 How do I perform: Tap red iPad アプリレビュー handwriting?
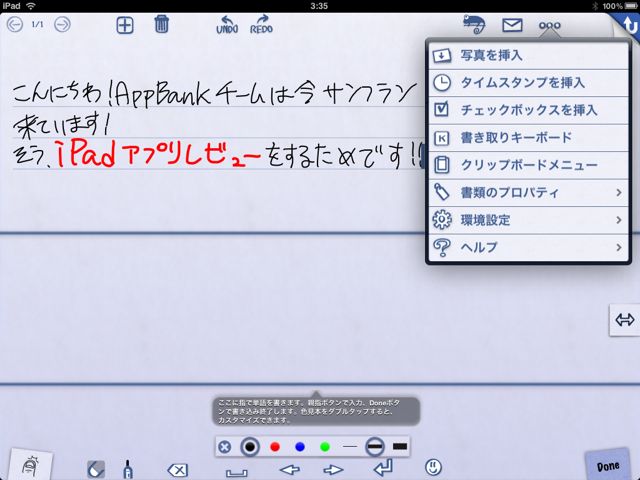tap(158, 154)
